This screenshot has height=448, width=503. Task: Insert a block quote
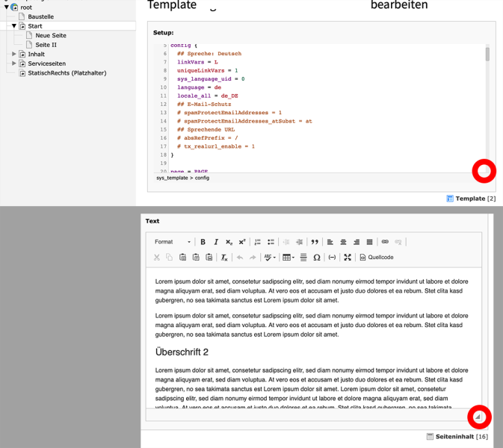point(315,242)
